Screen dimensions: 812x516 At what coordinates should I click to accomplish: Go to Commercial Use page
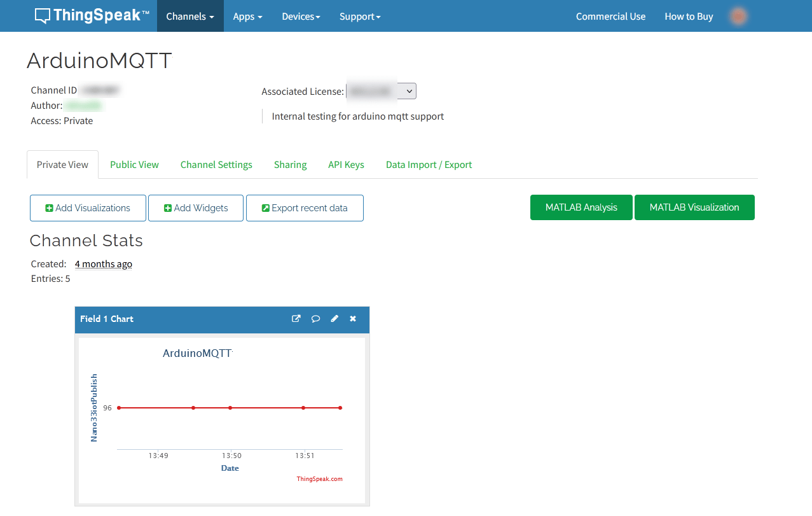[610, 17]
